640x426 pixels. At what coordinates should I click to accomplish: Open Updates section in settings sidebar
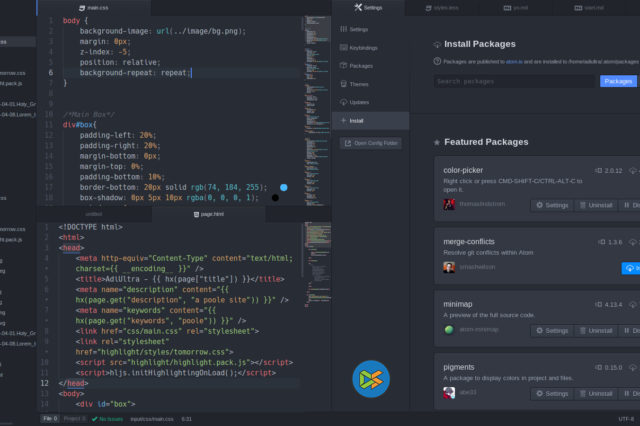(x=371, y=102)
